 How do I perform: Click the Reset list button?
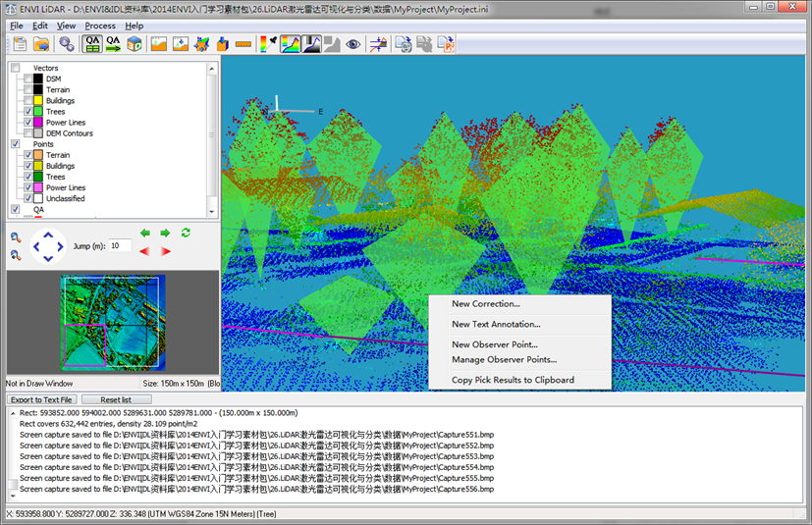point(116,399)
